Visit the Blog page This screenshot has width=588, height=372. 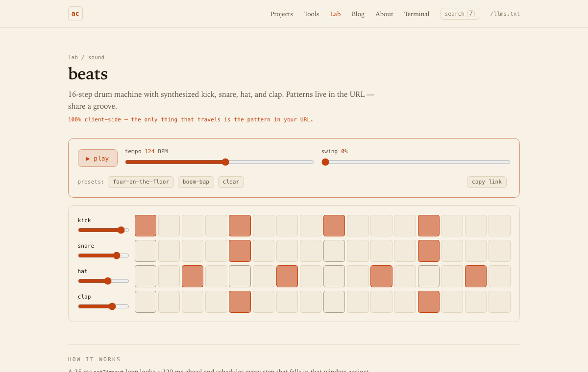click(358, 14)
